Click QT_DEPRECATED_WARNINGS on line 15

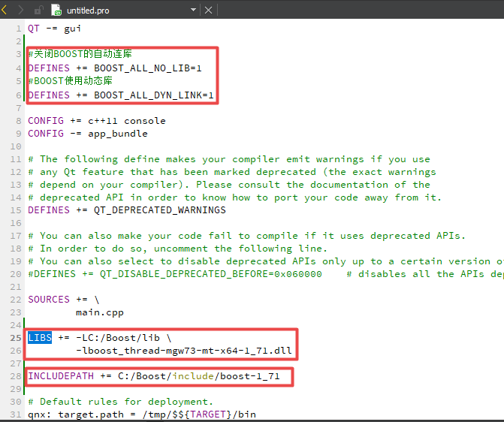160,210
